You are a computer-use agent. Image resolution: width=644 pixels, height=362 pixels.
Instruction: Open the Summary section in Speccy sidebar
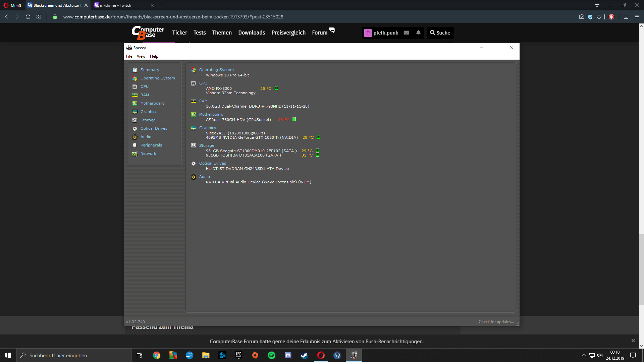pos(150,70)
